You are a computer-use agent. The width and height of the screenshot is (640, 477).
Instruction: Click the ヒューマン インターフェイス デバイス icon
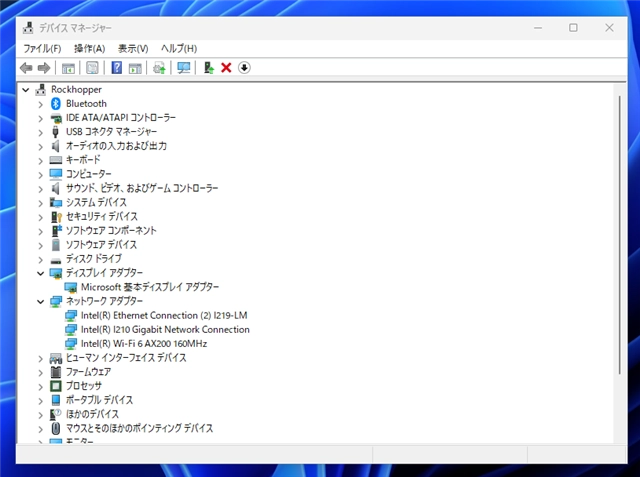pos(56,359)
